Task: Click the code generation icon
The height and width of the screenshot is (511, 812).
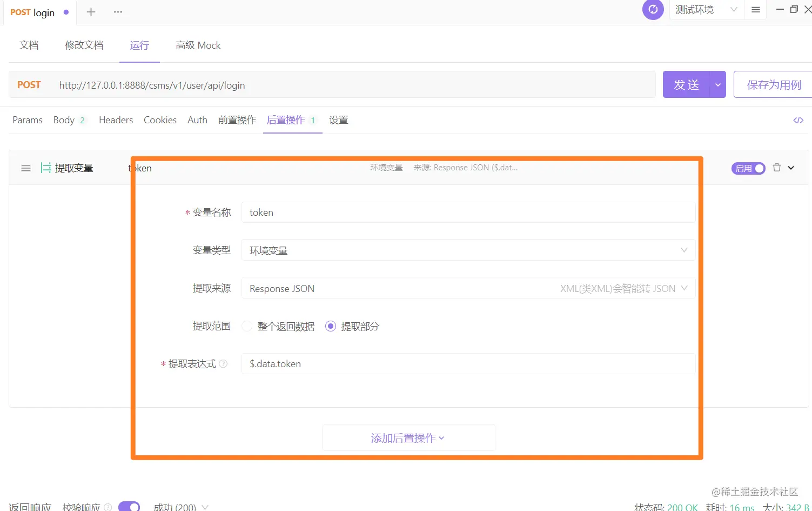Action: click(798, 120)
